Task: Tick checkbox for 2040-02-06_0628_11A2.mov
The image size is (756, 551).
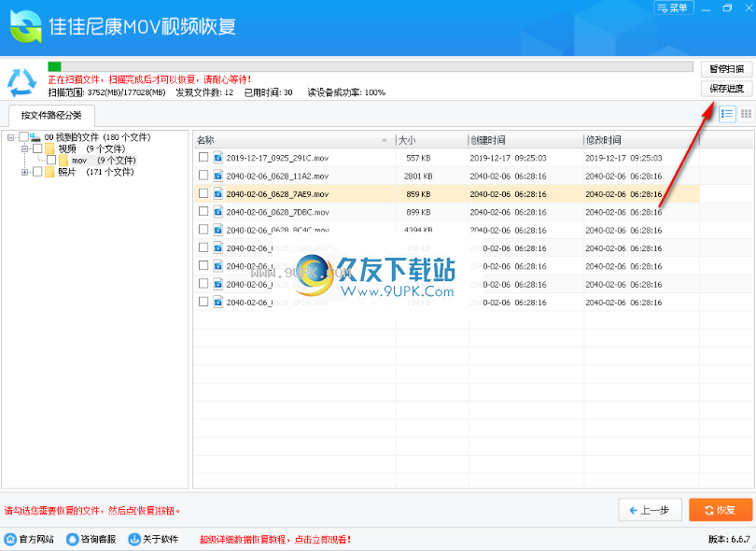Action: point(203,176)
